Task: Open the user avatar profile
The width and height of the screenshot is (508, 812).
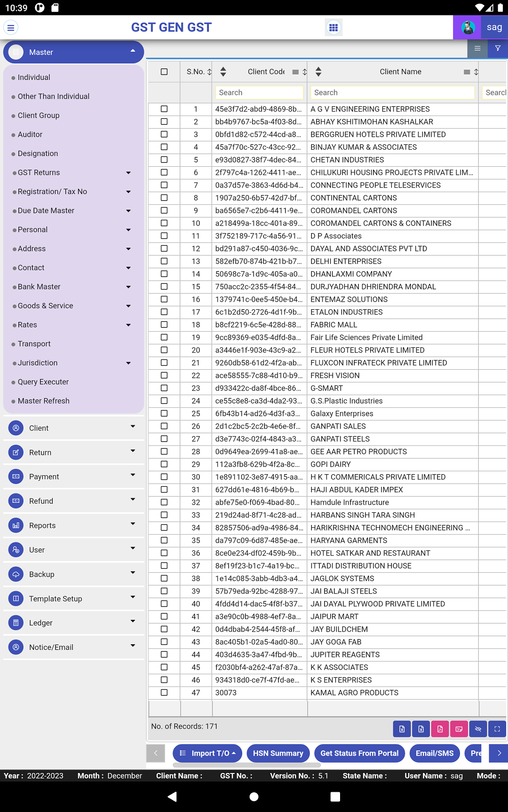Action: coord(468,28)
